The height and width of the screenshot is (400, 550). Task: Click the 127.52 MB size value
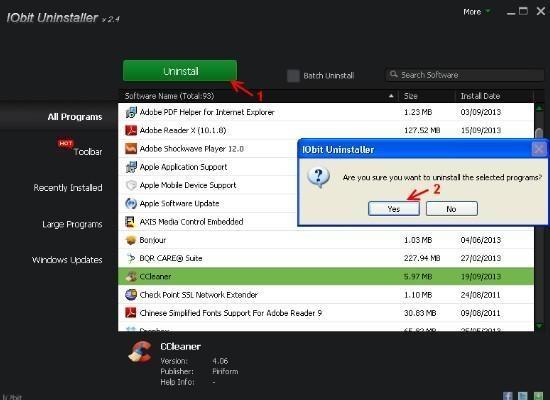(422, 131)
